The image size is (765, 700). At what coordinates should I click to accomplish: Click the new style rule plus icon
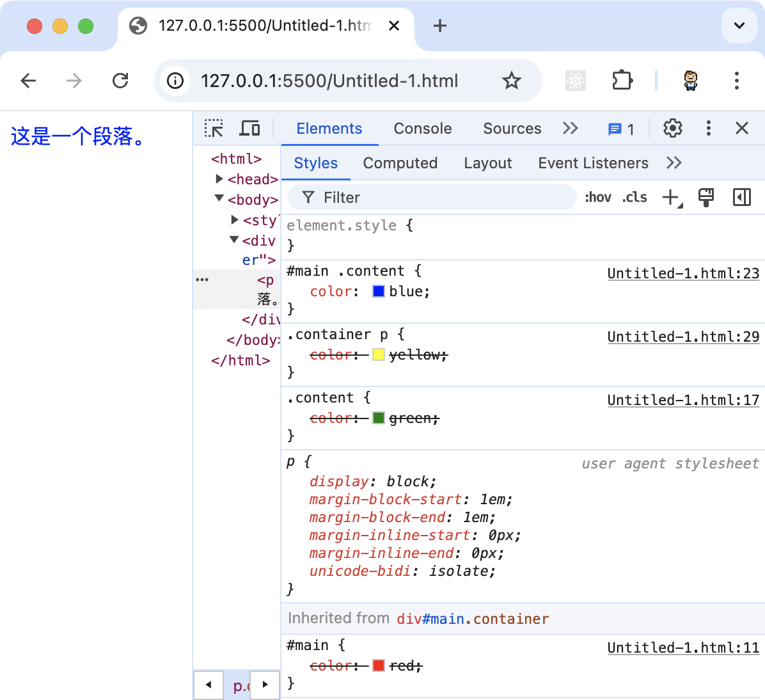click(x=671, y=198)
